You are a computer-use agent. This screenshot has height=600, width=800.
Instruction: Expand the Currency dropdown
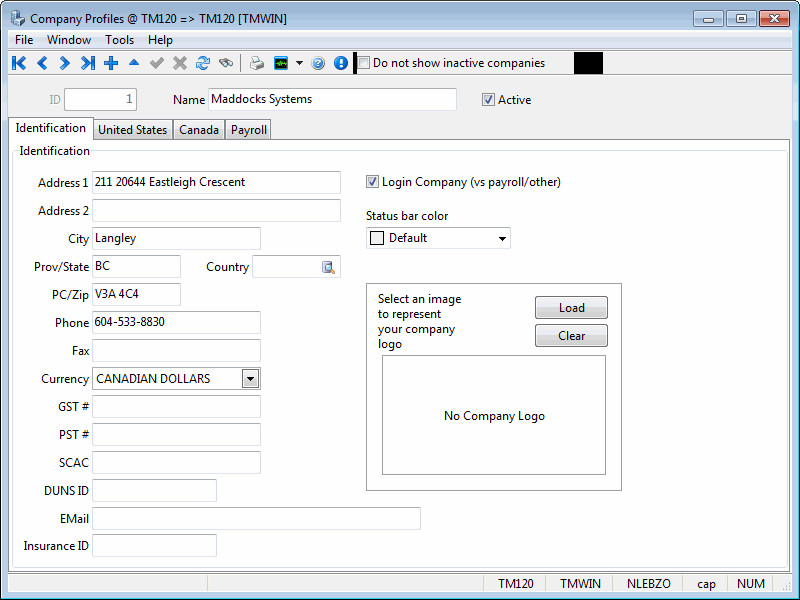251,379
